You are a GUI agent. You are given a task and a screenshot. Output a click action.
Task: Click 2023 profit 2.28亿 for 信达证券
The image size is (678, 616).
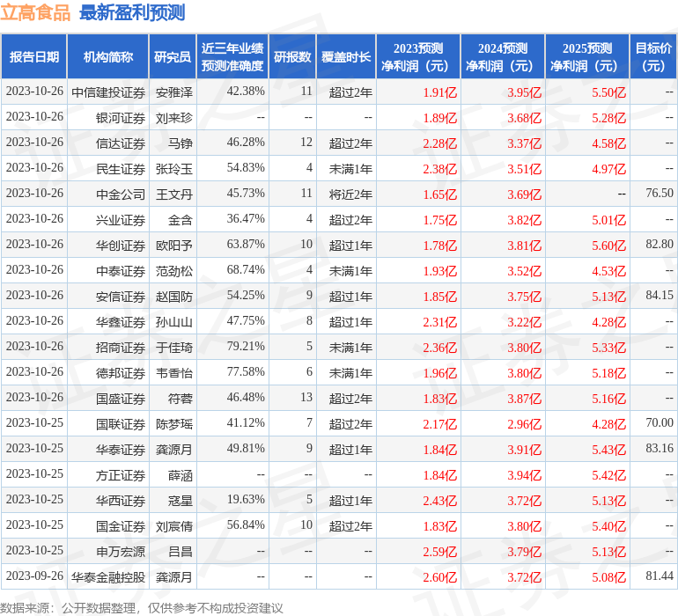click(x=439, y=143)
